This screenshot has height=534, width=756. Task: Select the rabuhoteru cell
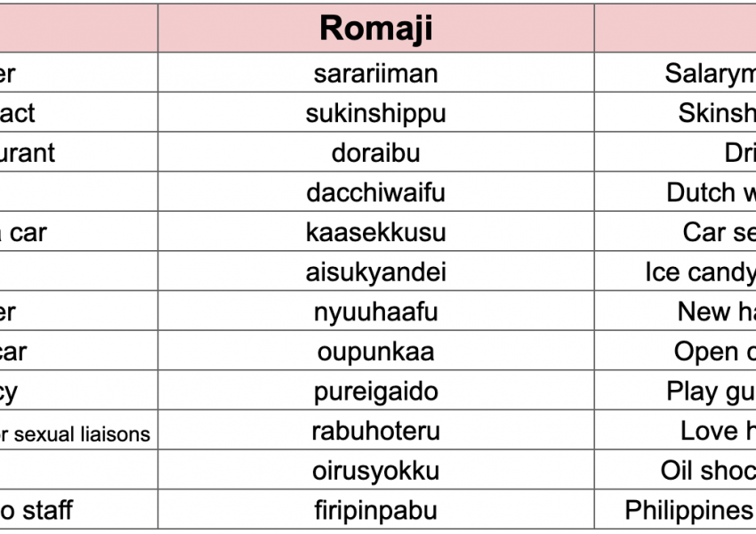pos(375,431)
